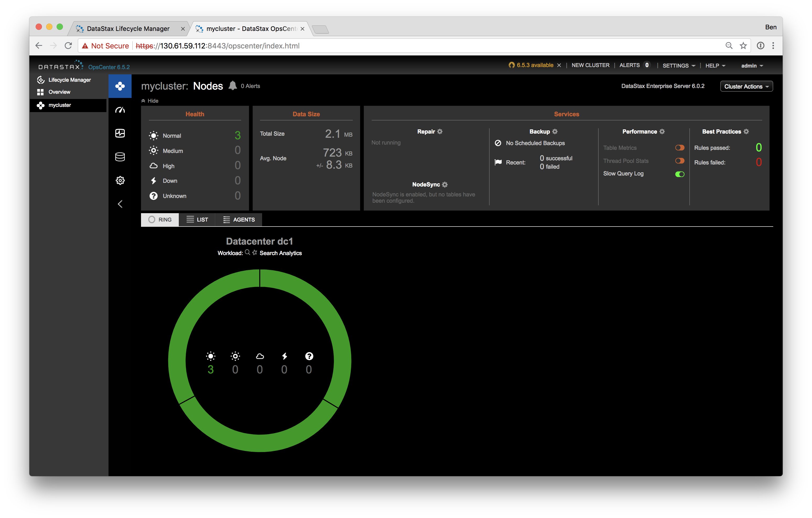The width and height of the screenshot is (812, 518).
Task: Open the Data database icon in sidebar
Action: click(x=120, y=157)
